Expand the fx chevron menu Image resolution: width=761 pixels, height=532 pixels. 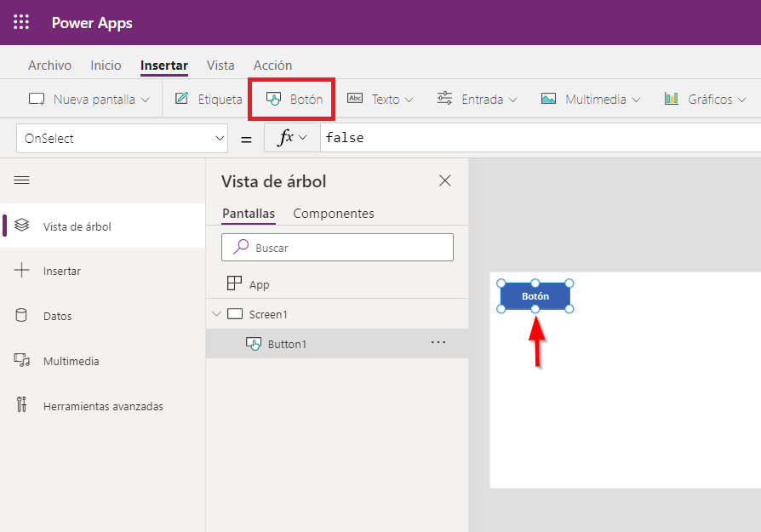point(303,137)
